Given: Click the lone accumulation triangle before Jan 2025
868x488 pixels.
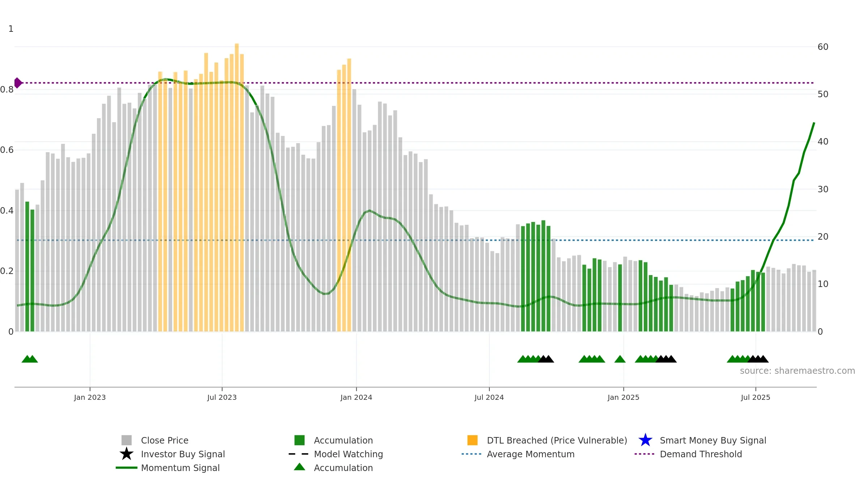Looking at the screenshot, I should pos(620,359).
